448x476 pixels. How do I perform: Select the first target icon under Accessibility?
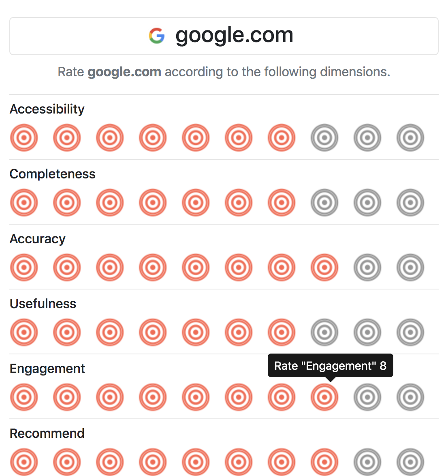tap(24, 138)
